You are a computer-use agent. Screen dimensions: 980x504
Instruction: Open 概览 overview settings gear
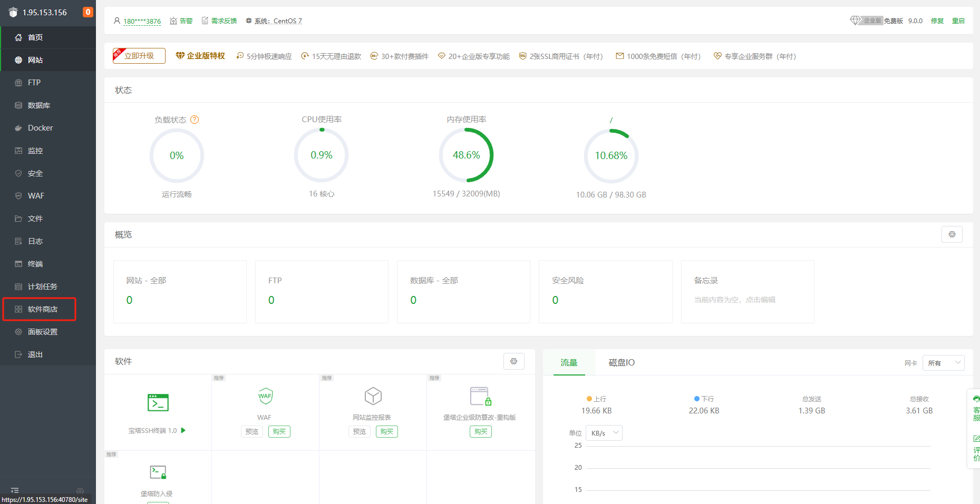point(952,234)
